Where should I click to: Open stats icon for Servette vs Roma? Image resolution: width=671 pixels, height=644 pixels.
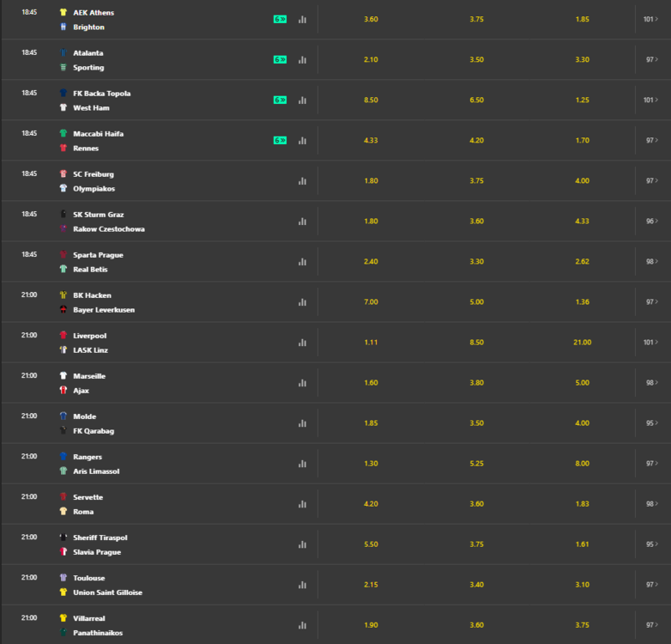pos(303,504)
